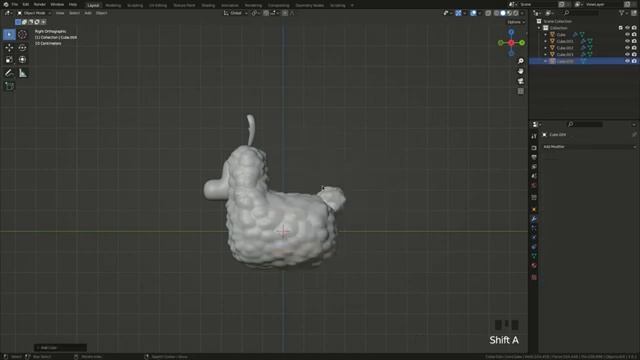Switch to the Modeling workspace tab
Image resolution: width=640 pixels, height=360 pixels.
(113, 6)
